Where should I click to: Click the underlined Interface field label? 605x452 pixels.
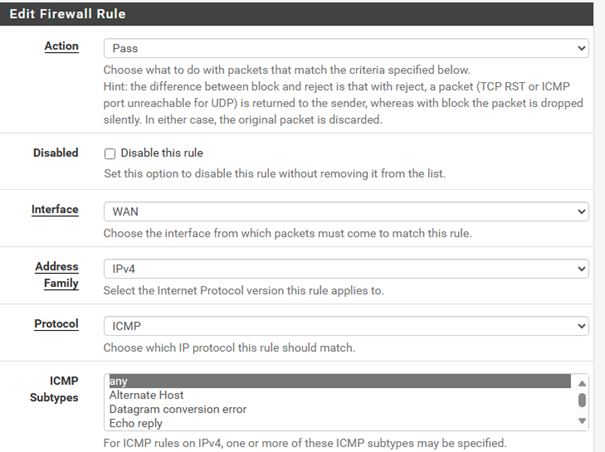55,211
